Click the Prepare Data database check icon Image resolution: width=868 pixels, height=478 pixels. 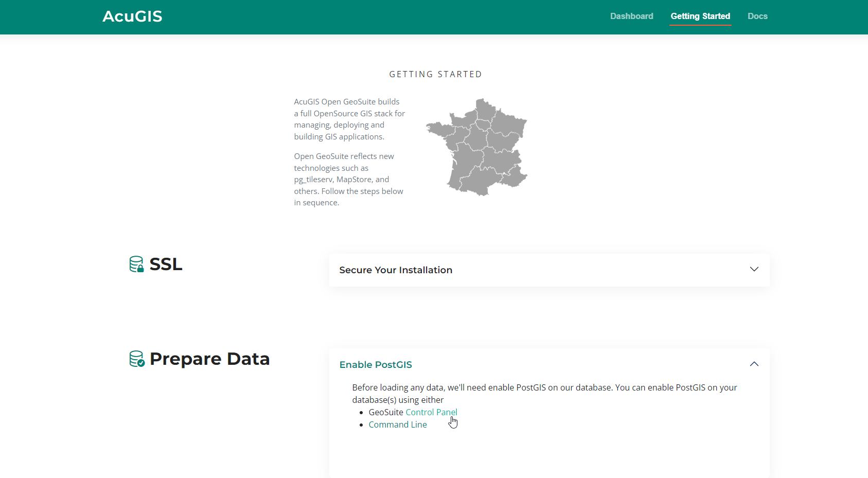click(x=137, y=359)
